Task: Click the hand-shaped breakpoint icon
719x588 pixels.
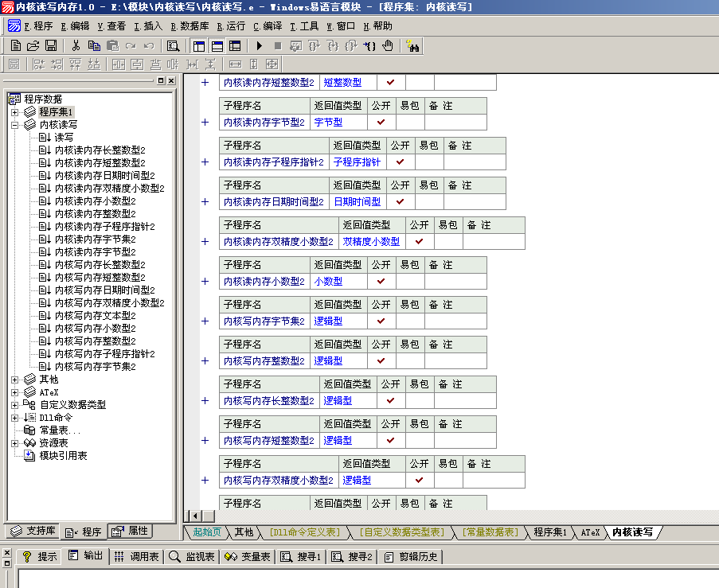Action: pos(388,46)
